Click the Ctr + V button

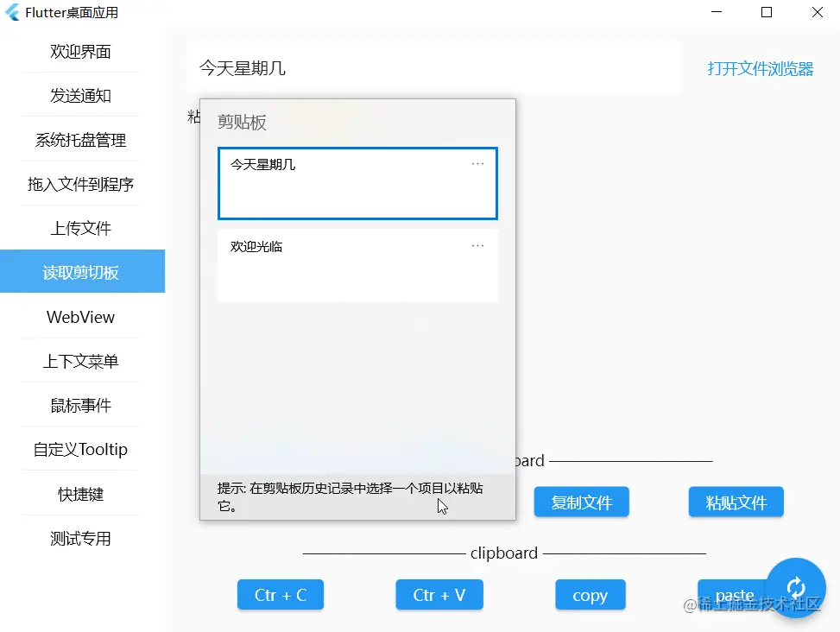pos(439,595)
